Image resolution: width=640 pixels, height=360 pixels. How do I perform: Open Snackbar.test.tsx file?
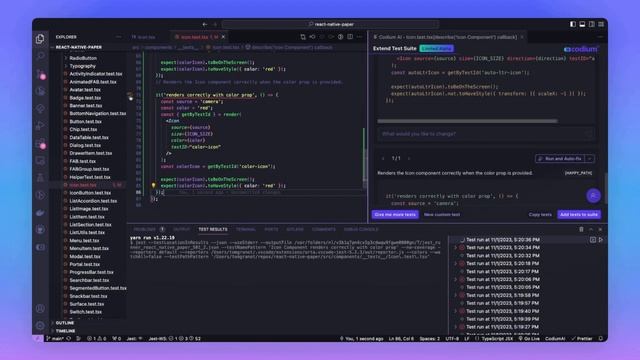[x=88, y=296]
